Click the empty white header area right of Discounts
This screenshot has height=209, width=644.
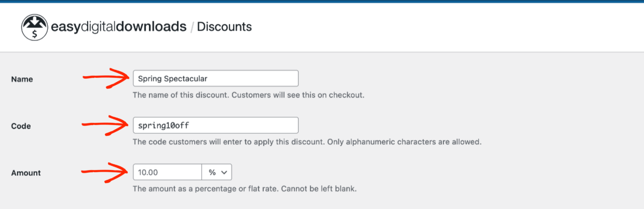447,27
